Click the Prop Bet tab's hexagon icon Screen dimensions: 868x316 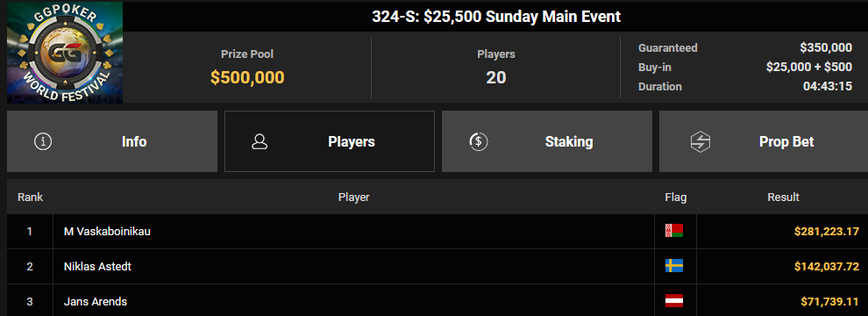[701, 141]
